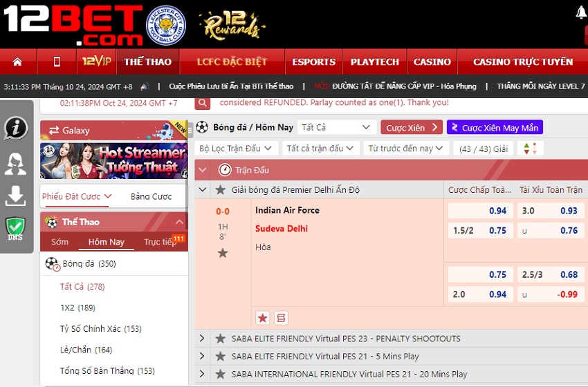The width and height of the screenshot is (588, 387).
Task: Switch to the Trực tiếp tab
Action: coord(160,242)
